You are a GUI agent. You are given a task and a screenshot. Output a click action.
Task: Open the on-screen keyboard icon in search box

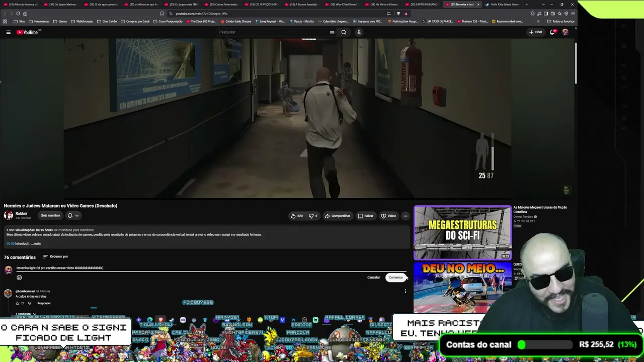[x=332, y=32]
